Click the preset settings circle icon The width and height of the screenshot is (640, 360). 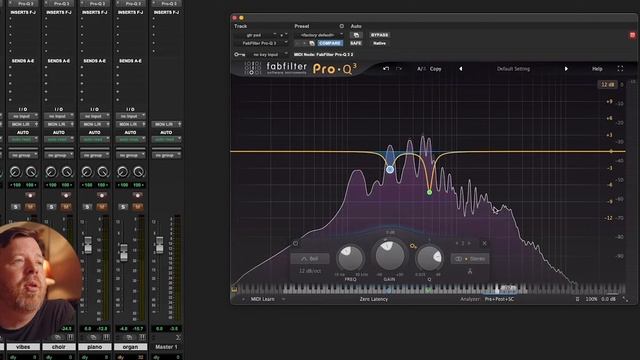tap(342, 26)
